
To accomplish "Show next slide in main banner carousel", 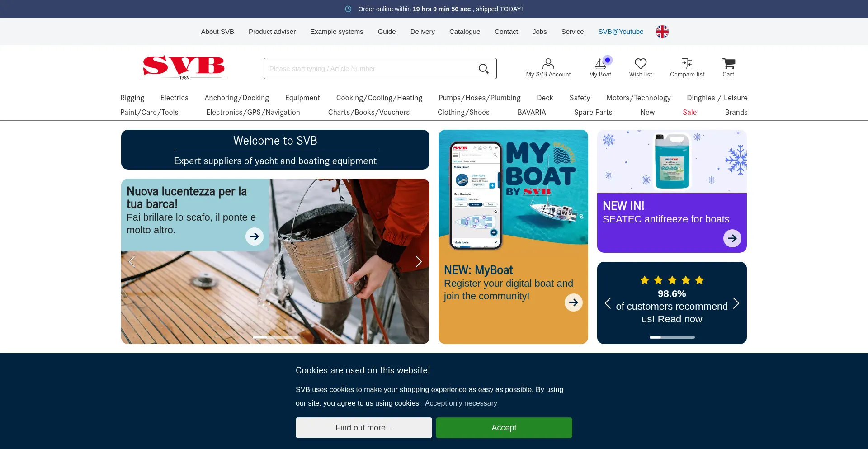I will pyautogui.click(x=418, y=261).
